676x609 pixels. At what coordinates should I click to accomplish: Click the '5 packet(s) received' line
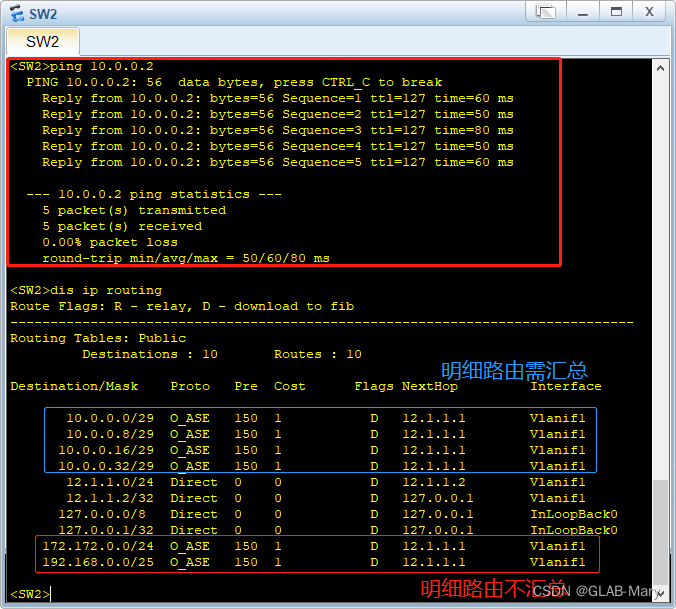pos(122,226)
